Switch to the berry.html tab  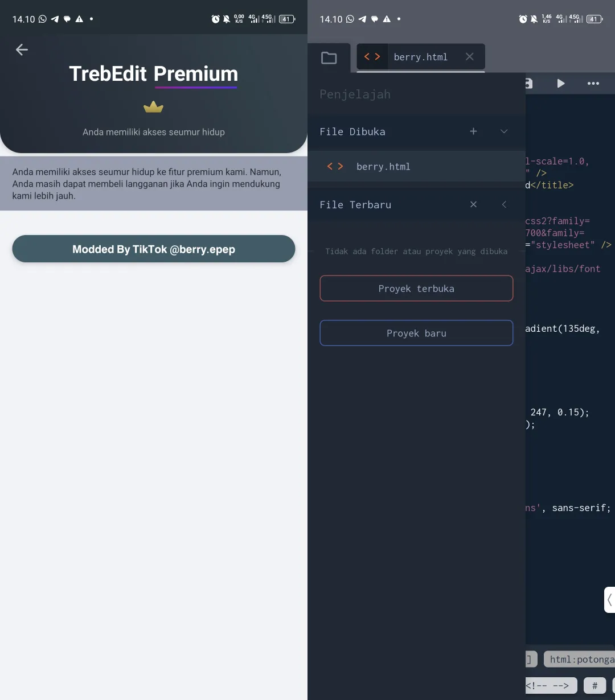pos(420,57)
